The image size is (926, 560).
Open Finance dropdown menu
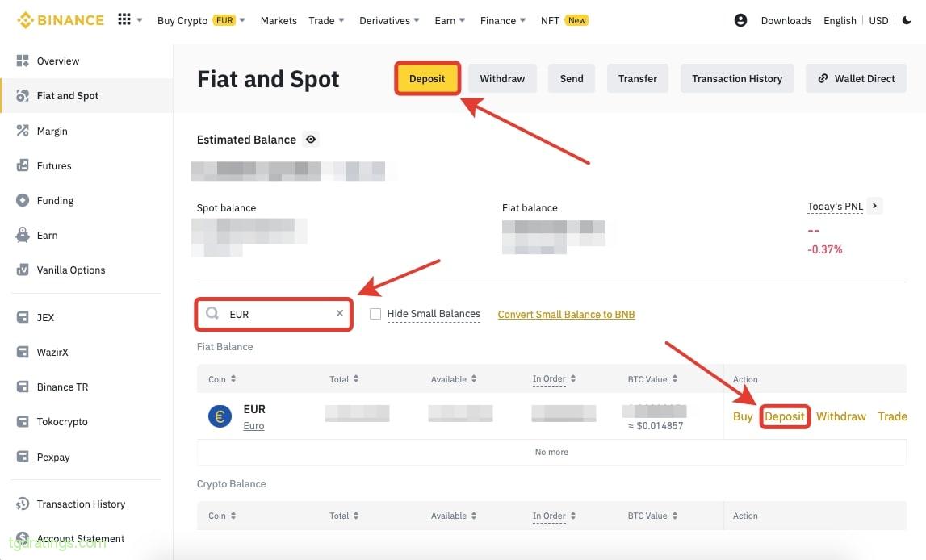(x=503, y=20)
